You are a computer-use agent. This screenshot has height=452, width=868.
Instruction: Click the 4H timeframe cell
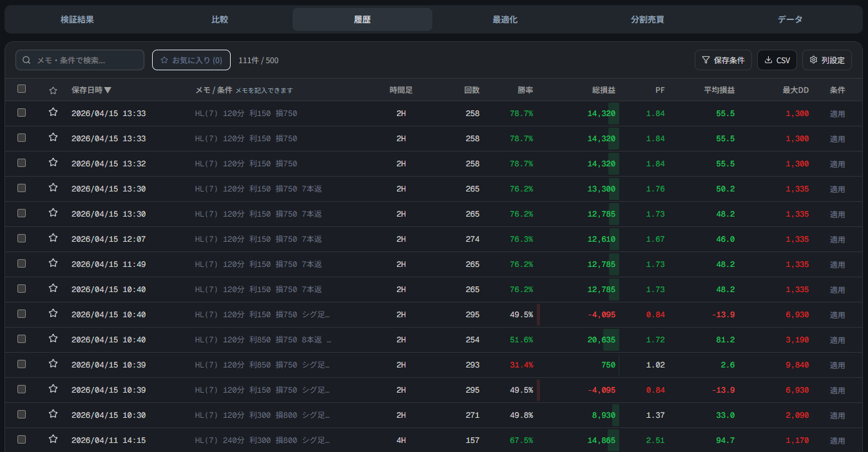(x=401, y=440)
